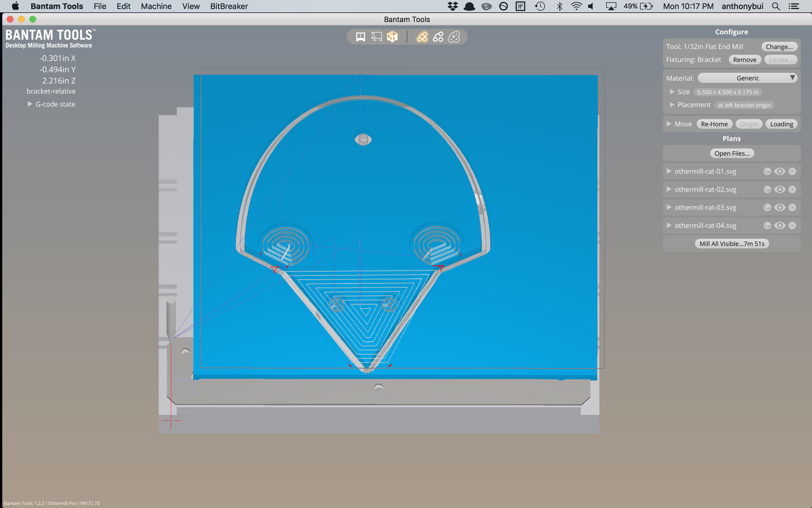This screenshot has height=508, width=812.
Task: Click the Origin move button
Action: [749, 124]
